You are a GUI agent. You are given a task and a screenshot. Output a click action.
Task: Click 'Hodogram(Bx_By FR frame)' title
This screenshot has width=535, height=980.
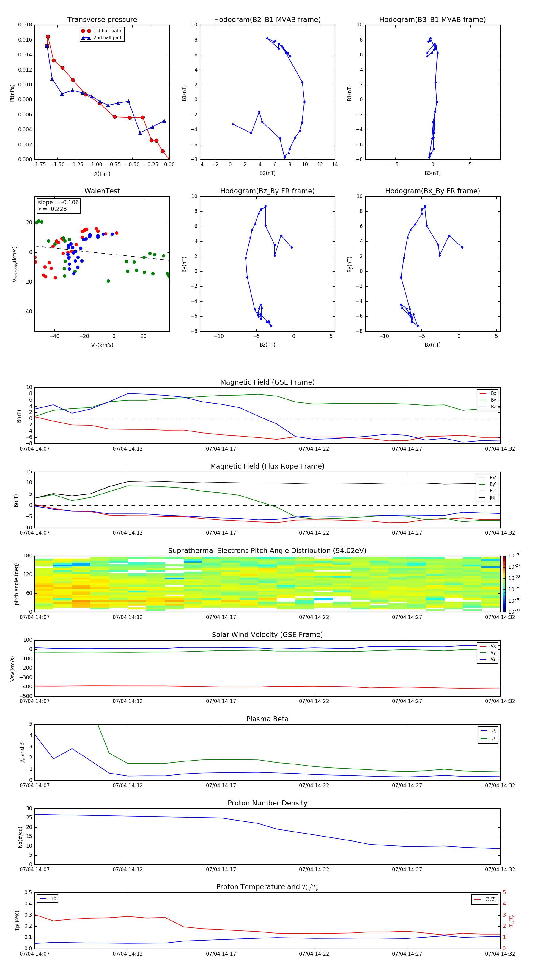point(432,191)
